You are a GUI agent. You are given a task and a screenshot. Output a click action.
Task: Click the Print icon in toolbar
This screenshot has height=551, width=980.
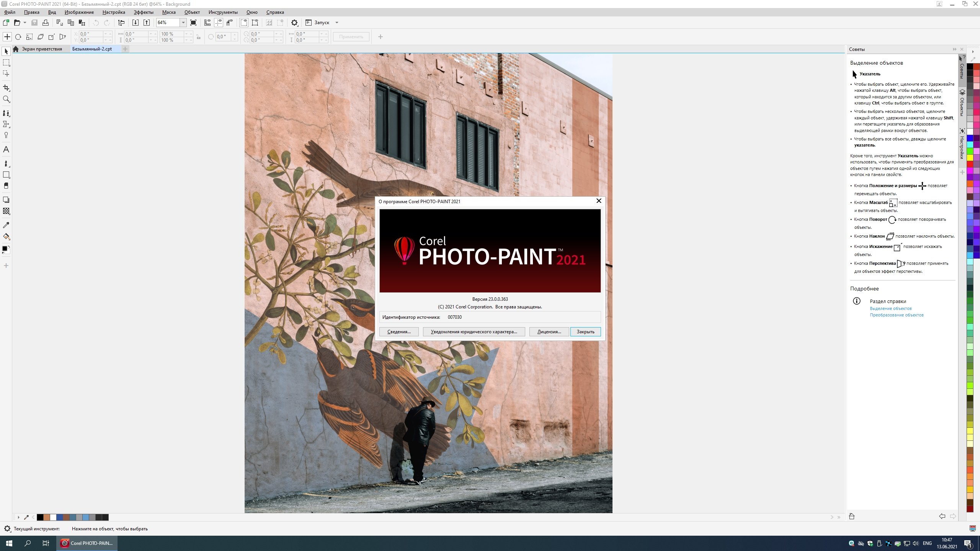click(x=46, y=23)
